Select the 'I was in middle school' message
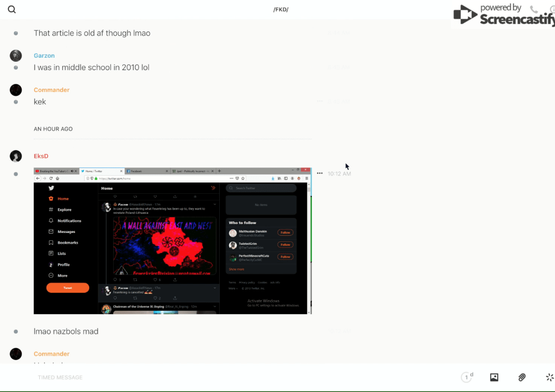Screen dimensions: 555x392 point(91,68)
